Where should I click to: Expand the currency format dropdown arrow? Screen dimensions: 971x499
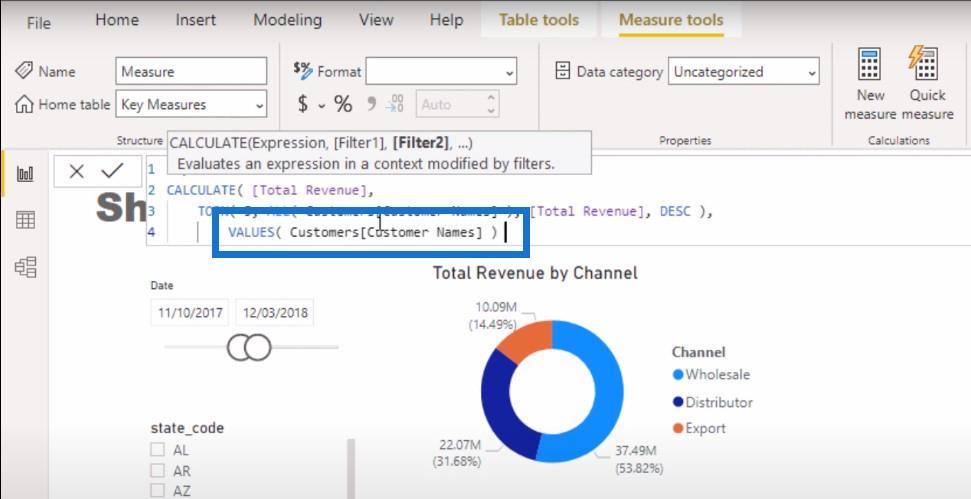tap(321, 105)
